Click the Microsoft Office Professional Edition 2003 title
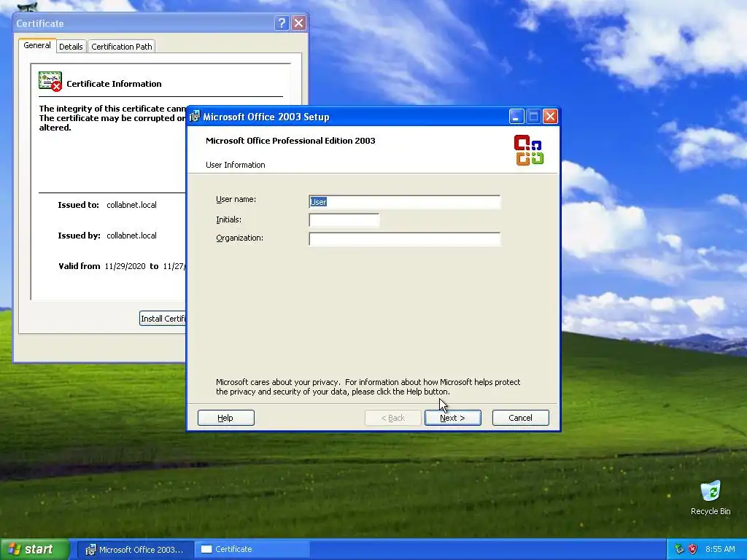This screenshot has height=560, width=747. (290, 141)
